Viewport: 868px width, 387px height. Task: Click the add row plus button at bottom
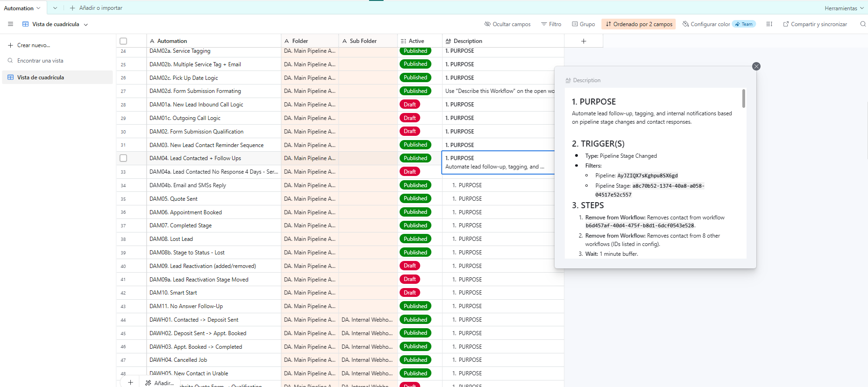pyautogui.click(x=130, y=382)
